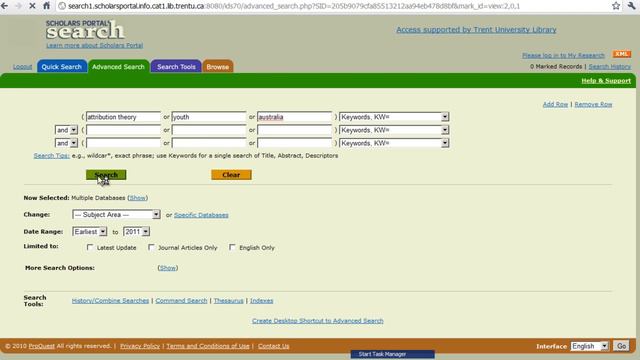Click the green Search button

[x=106, y=175]
